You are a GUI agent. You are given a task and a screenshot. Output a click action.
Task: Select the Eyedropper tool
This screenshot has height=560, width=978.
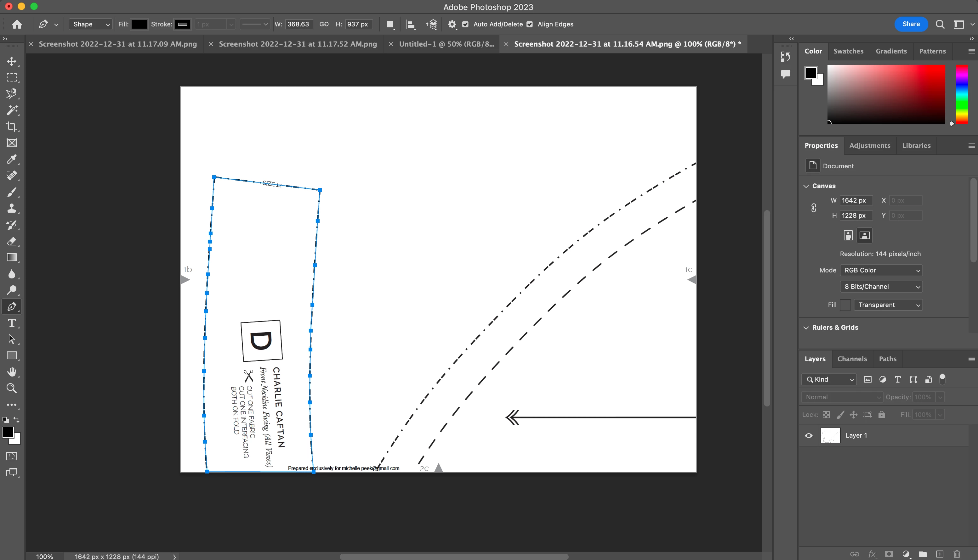12,159
